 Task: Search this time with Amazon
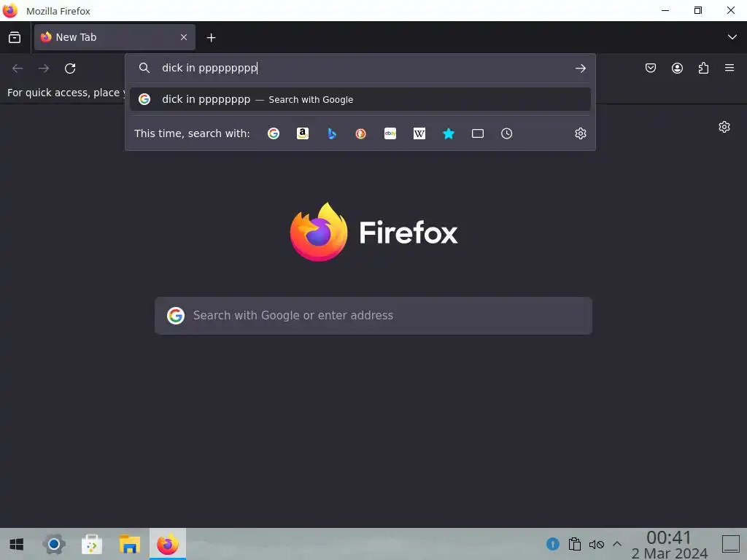[x=303, y=134]
